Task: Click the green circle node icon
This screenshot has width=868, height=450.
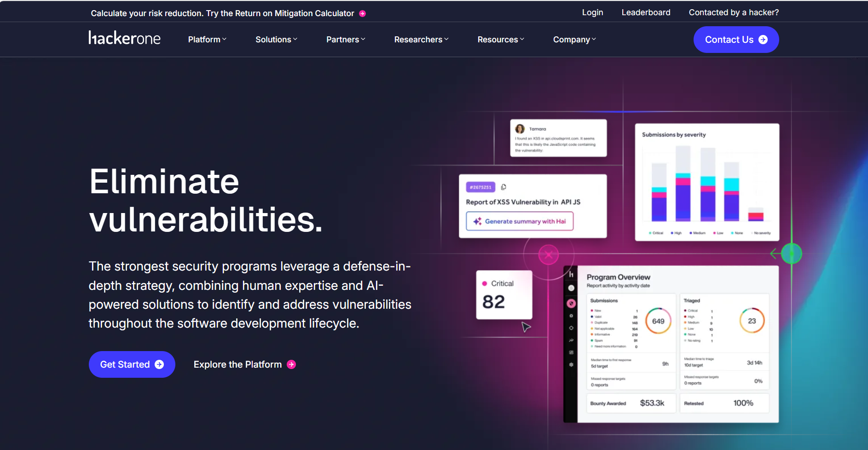Action: 792,254
